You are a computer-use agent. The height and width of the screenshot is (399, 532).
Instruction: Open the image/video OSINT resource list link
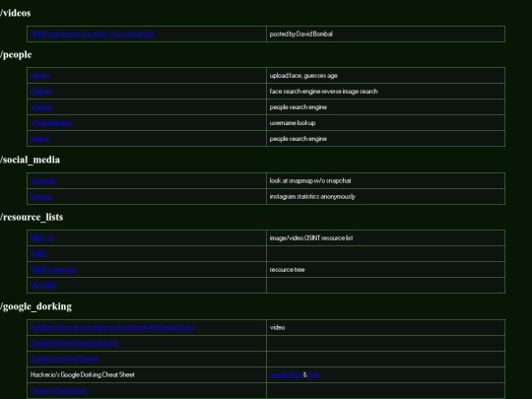41,238
